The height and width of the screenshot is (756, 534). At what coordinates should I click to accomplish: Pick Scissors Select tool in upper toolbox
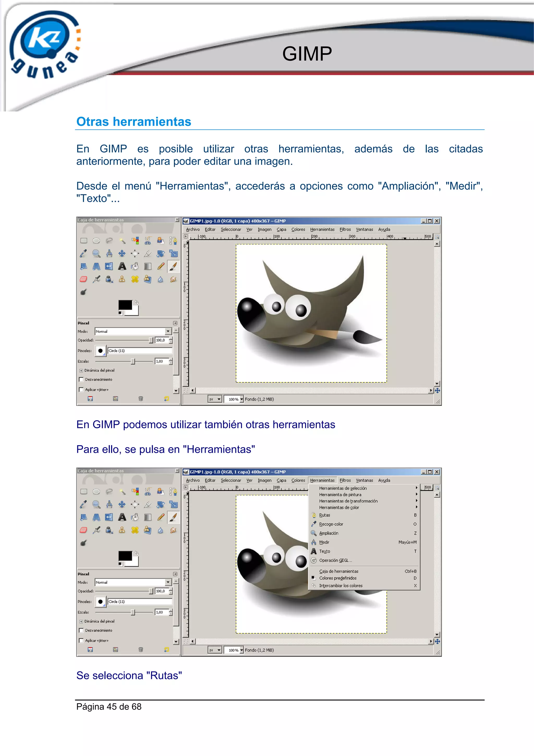point(148,241)
